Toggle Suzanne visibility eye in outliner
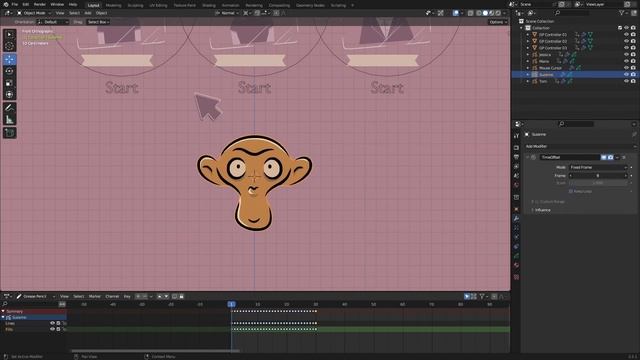The height and width of the screenshot is (360, 640). click(626, 75)
